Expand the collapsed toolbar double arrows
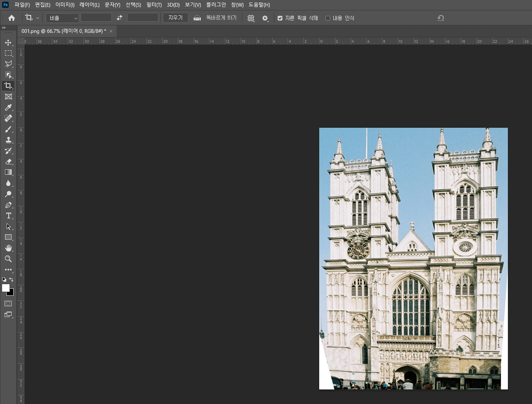Screen dimensions: 532x404 click(x=4, y=28)
